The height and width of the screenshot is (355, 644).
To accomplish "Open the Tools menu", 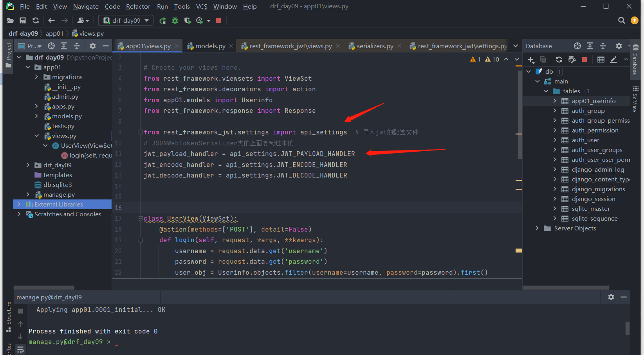I will pos(182,7).
